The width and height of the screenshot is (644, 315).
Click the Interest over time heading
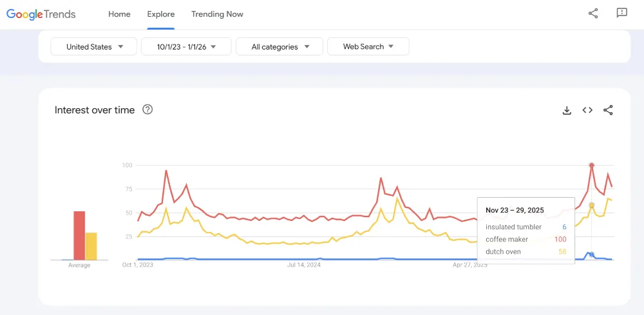pos(95,110)
